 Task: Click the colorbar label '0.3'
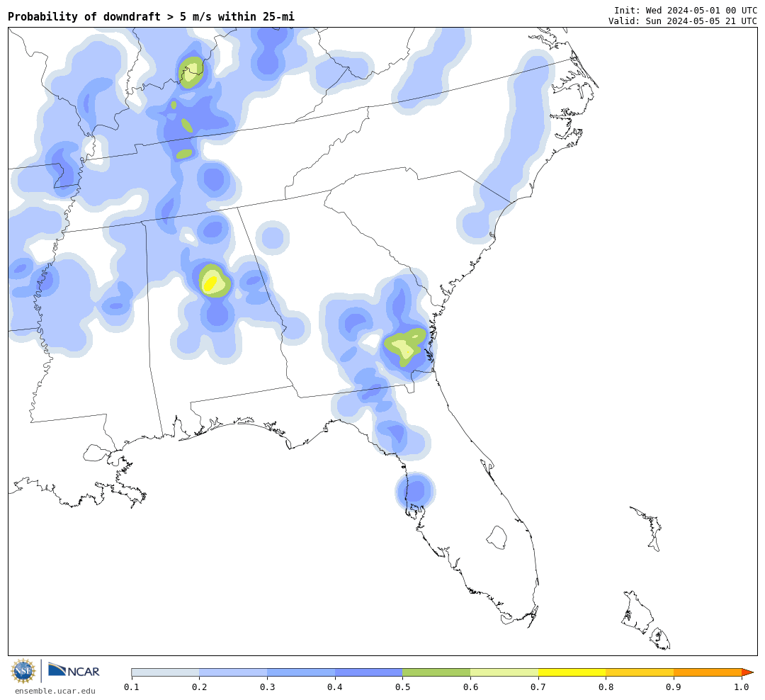(267, 687)
